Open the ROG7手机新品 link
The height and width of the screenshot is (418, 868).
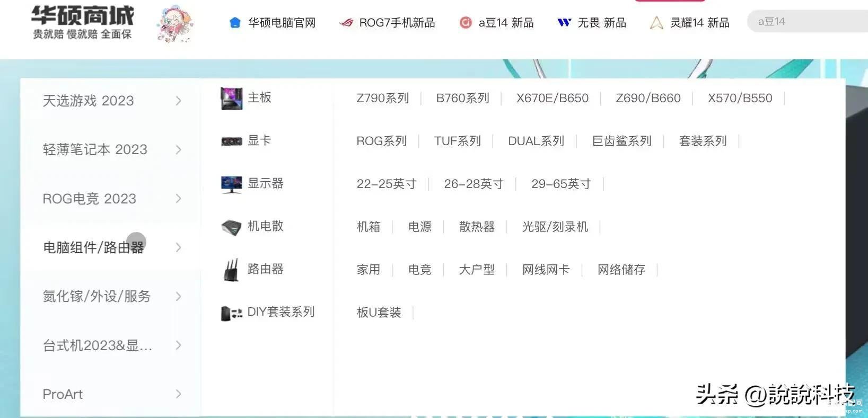click(397, 23)
